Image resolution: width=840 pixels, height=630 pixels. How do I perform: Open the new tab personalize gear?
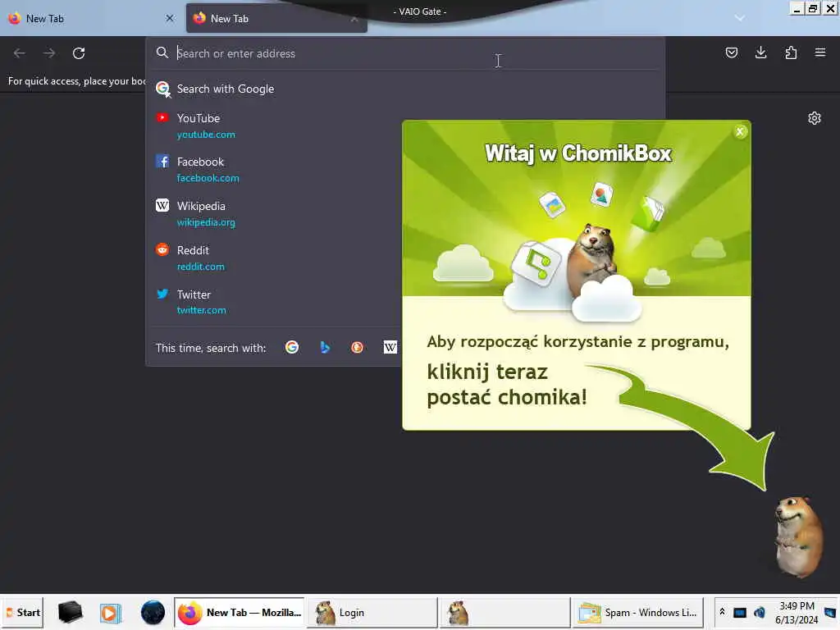point(815,118)
